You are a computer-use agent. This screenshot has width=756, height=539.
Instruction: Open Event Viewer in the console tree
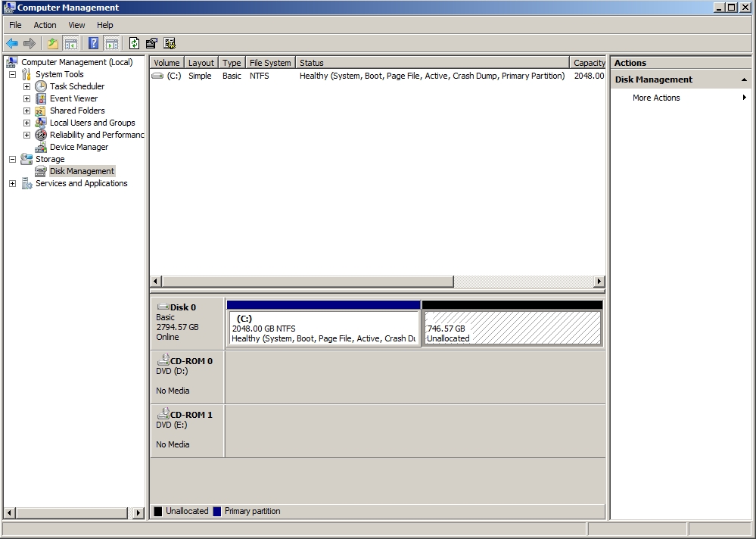coord(73,98)
